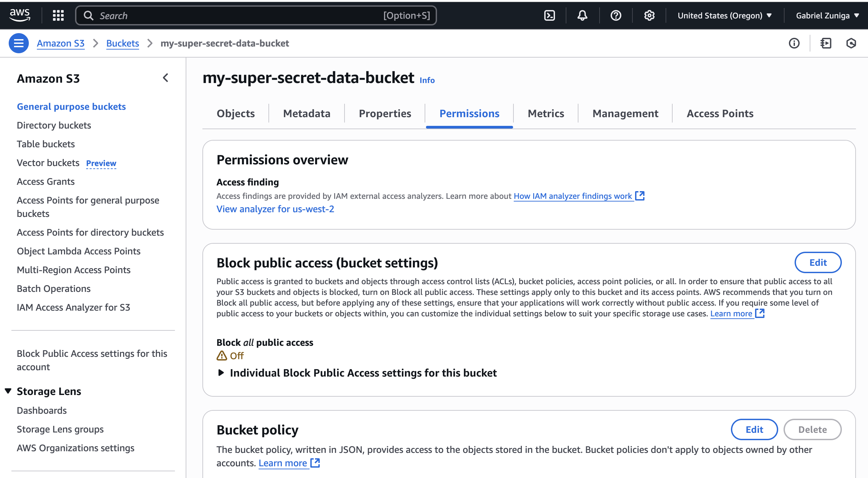Open the AWS services grid menu
Image resolution: width=868 pixels, height=478 pixels.
click(58, 15)
